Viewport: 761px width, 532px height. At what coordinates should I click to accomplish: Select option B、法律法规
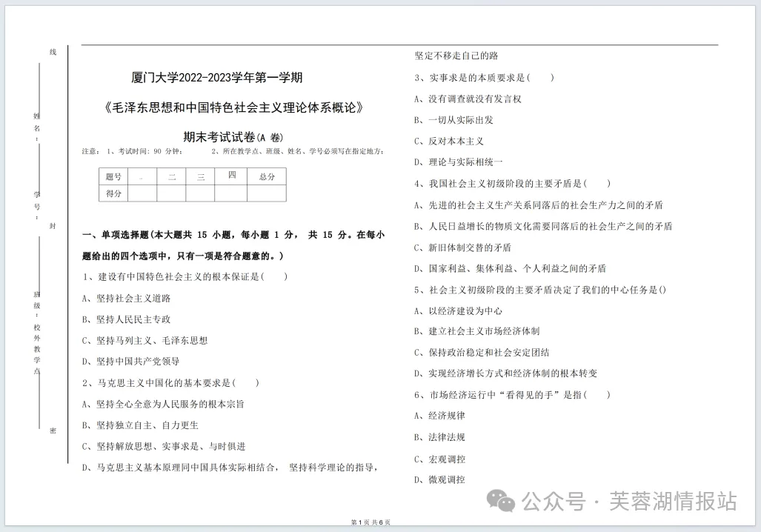tap(439, 437)
